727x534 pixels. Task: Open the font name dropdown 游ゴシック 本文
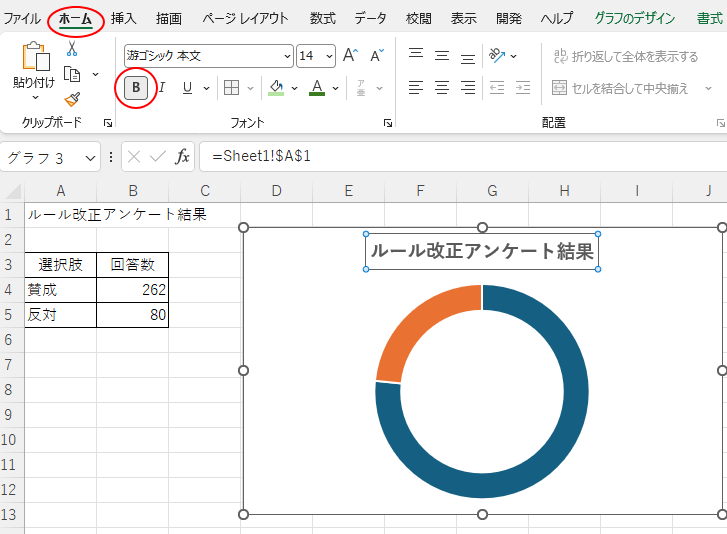287,56
